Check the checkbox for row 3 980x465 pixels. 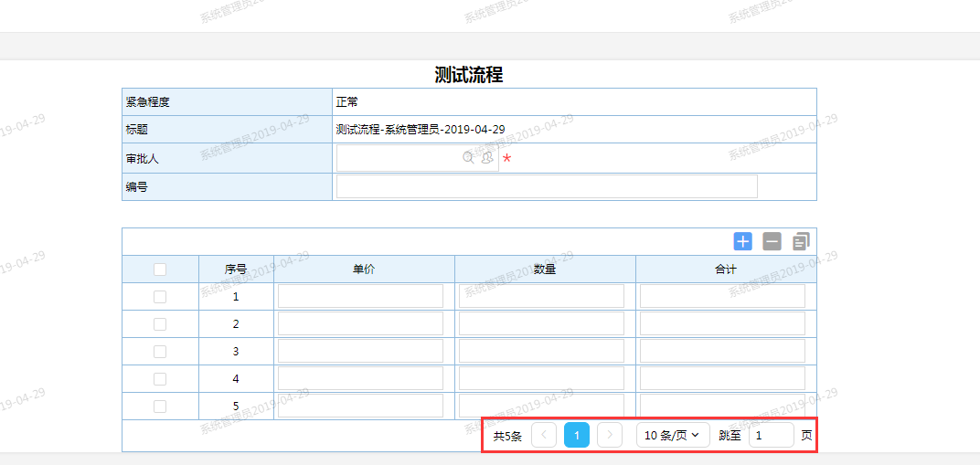point(160,352)
